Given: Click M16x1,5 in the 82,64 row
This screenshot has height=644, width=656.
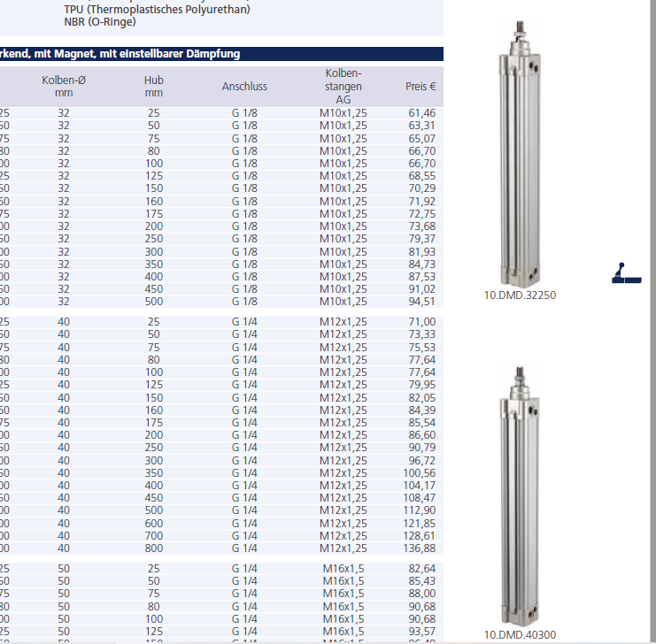Looking at the screenshot, I should pyautogui.click(x=343, y=569).
